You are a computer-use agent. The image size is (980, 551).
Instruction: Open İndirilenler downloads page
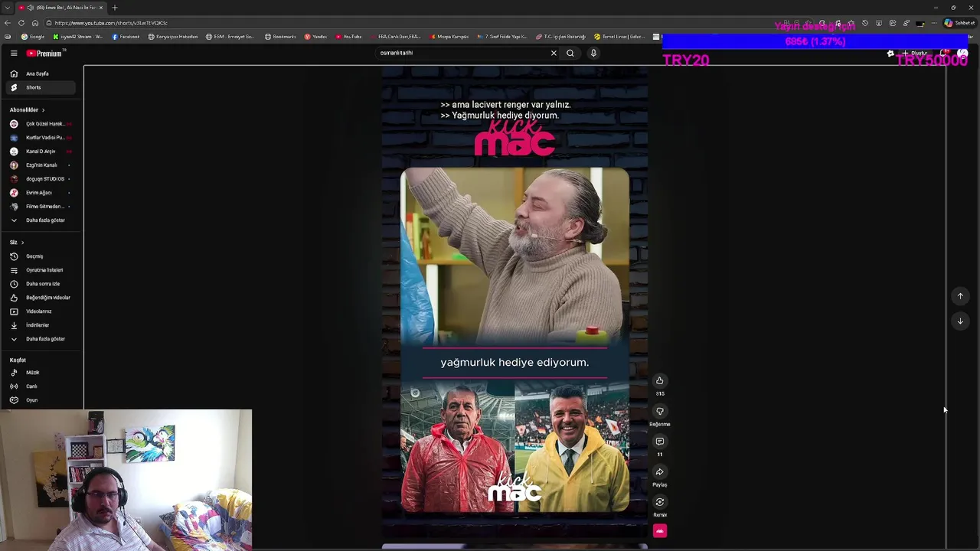(x=41, y=325)
